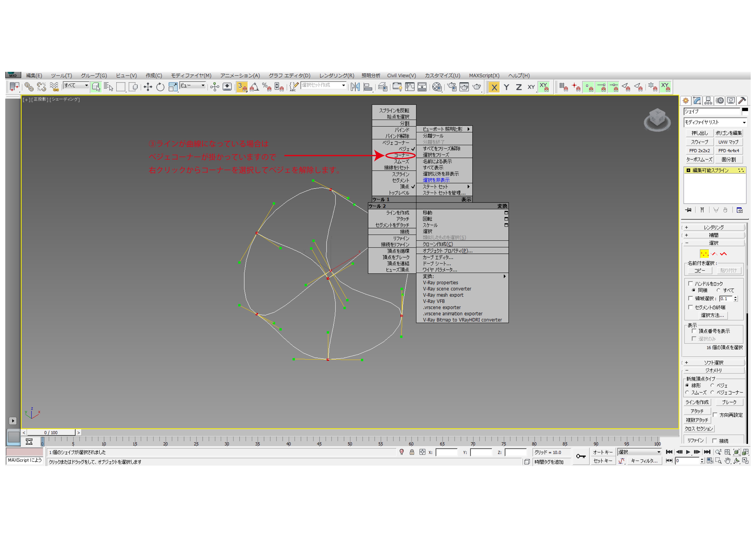Enable the ハンドルをロック checkbox

690,284
